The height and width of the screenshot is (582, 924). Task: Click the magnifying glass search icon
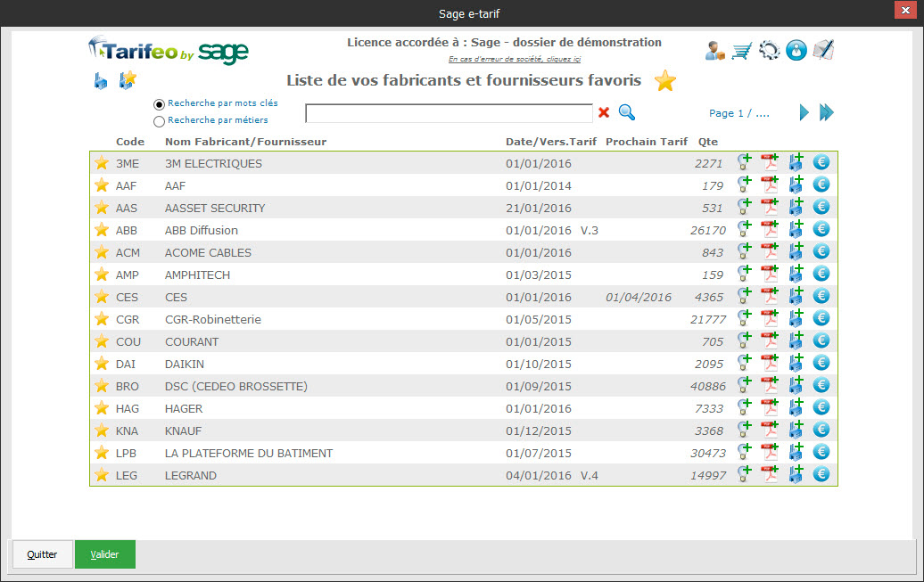[x=627, y=112]
